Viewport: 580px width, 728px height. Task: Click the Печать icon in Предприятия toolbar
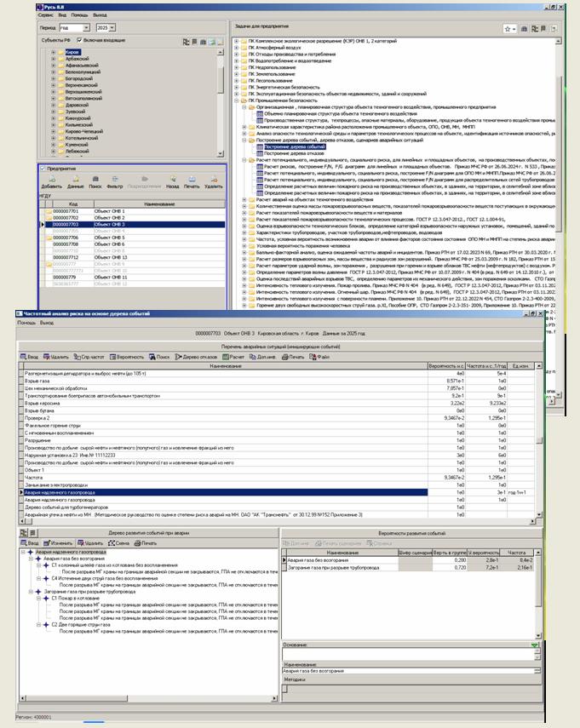click(192, 181)
